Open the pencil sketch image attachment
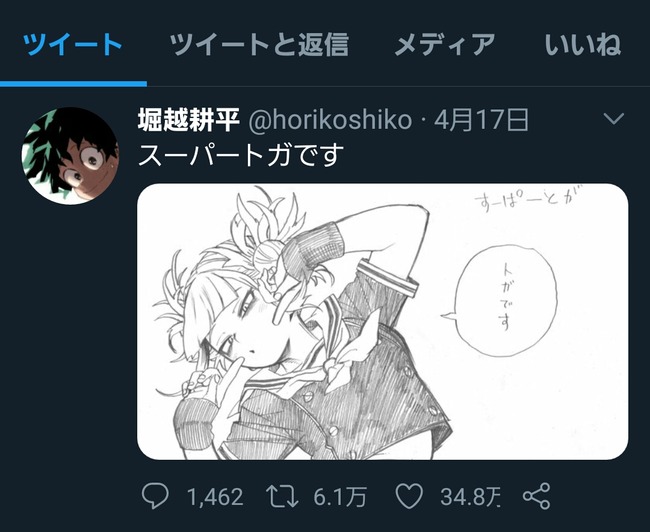The width and height of the screenshot is (650, 532). (x=383, y=321)
